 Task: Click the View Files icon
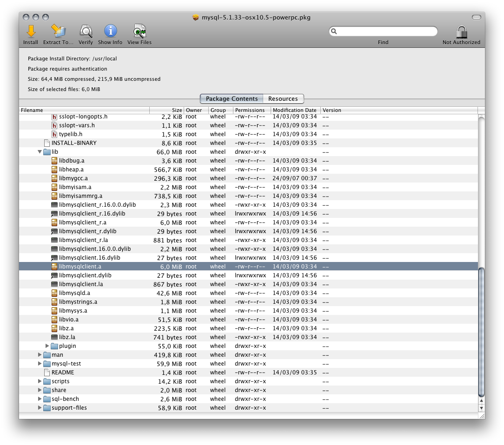(x=139, y=31)
